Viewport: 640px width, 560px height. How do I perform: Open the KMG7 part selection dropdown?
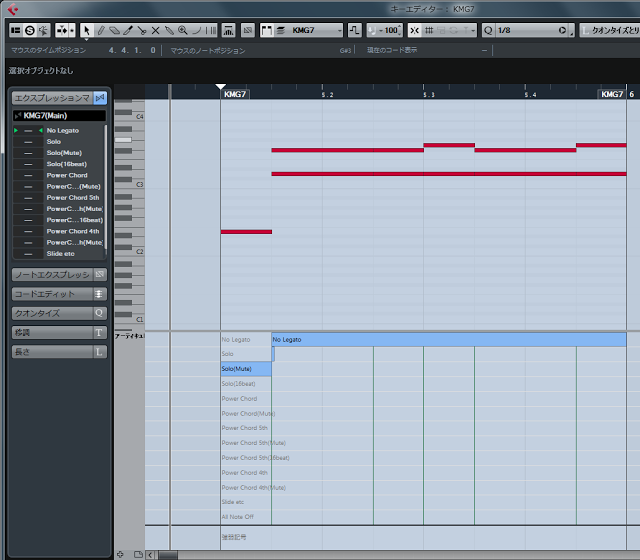coord(315,30)
